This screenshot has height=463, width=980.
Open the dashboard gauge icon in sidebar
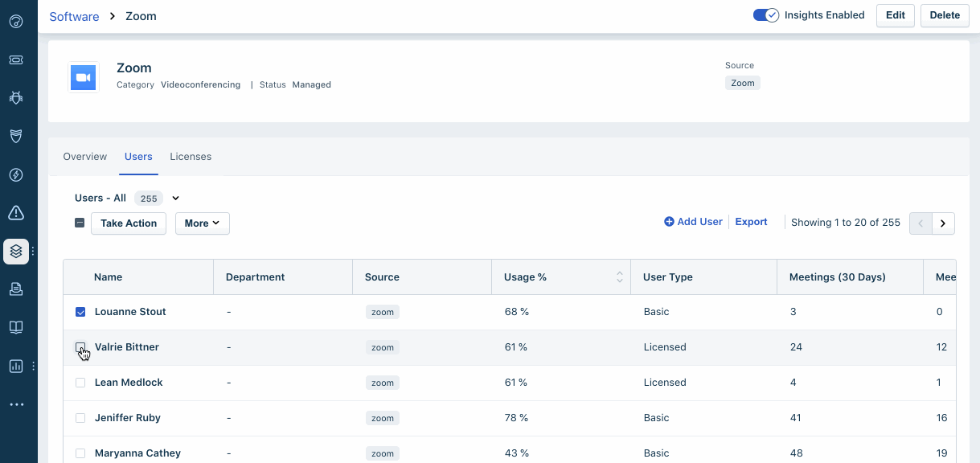click(x=16, y=22)
